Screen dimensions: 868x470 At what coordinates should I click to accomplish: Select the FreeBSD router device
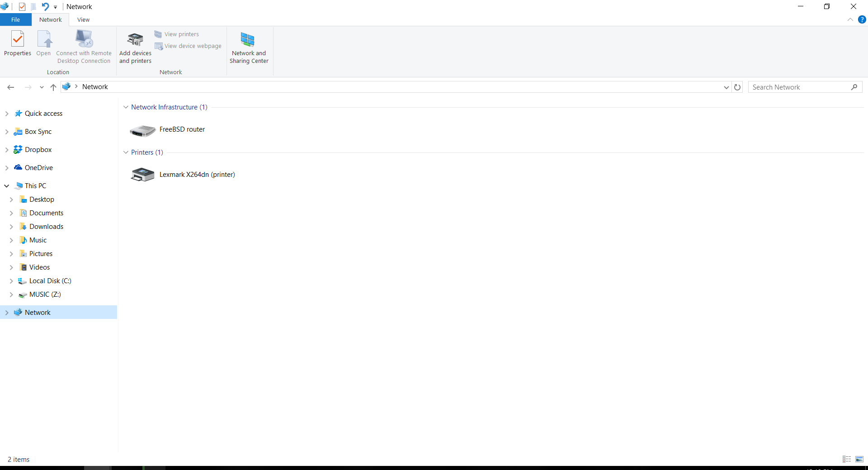[x=168, y=130]
